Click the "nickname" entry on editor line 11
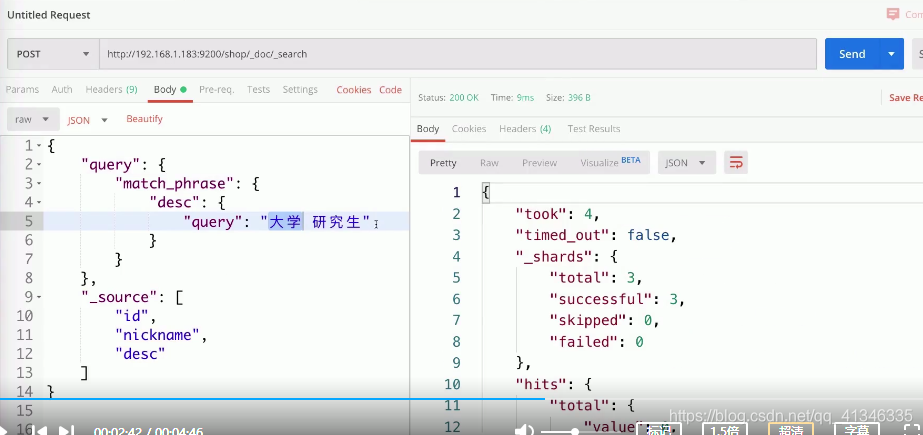 pos(159,336)
